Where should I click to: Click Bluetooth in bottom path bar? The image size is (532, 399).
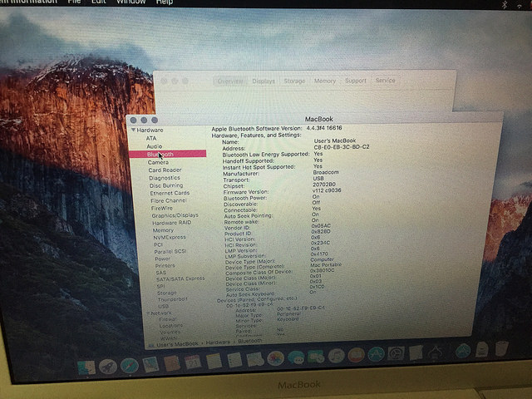(250, 341)
